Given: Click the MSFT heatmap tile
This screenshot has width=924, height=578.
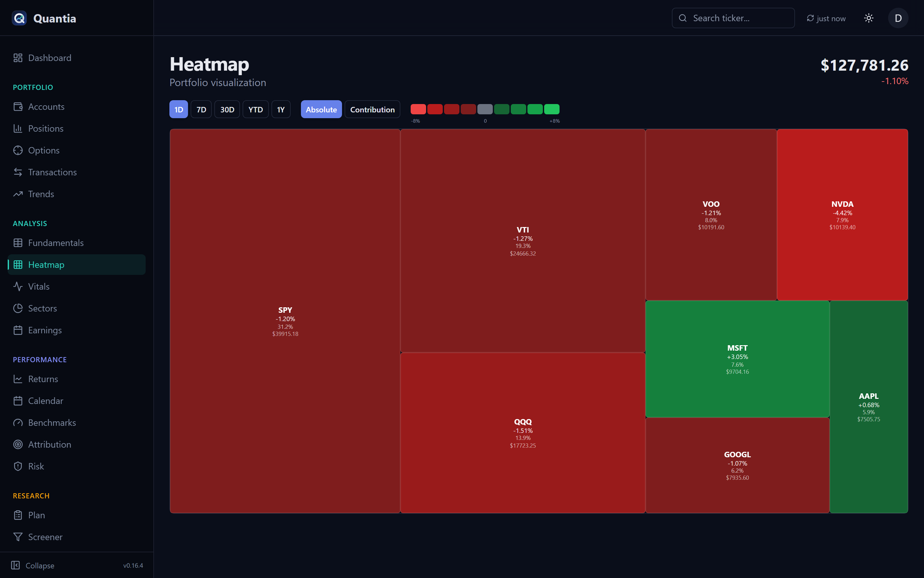Looking at the screenshot, I should click(x=737, y=359).
